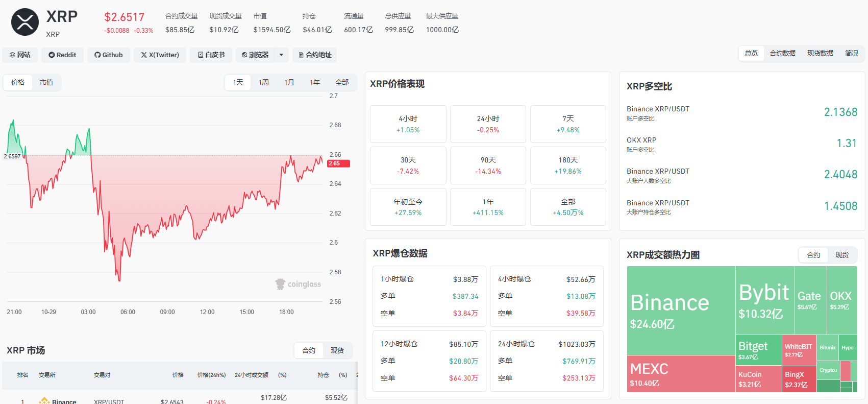Click the MEXC heatmap block
868x404 pixels.
coord(681,374)
